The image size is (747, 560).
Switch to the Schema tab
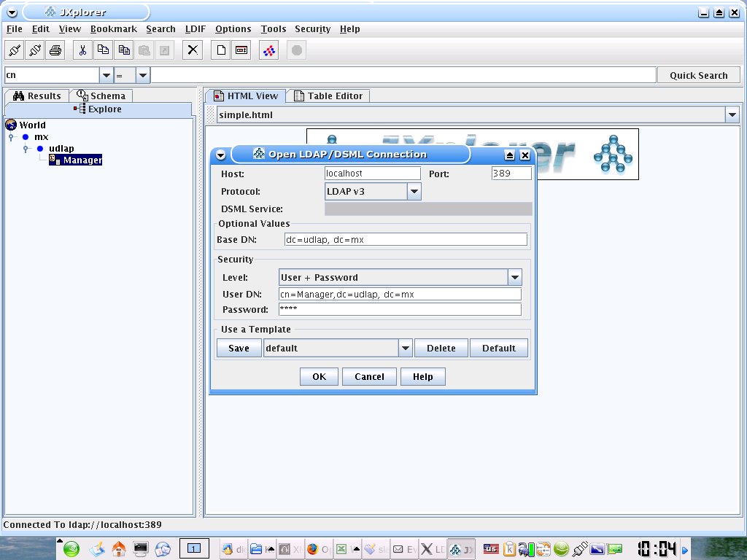[101, 96]
